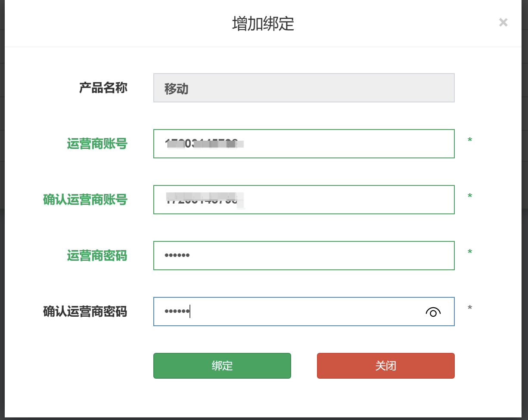This screenshot has width=528, height=420.
Task: Click the 产品名称 label
Action: click(103, 88)
